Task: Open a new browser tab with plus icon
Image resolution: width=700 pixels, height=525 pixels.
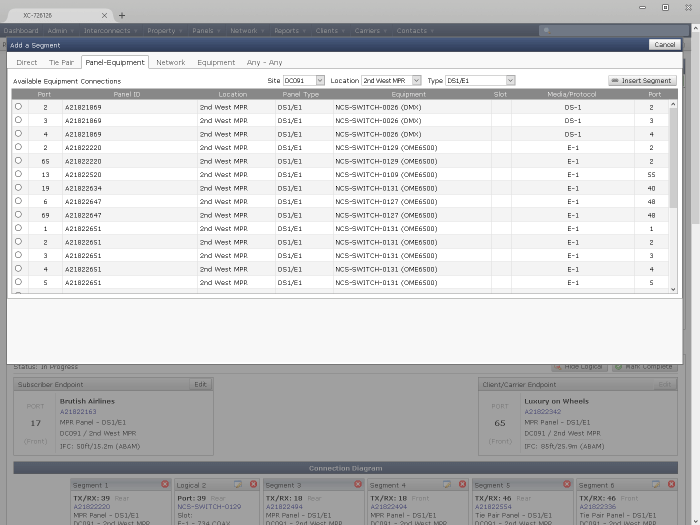Action: 122,15
